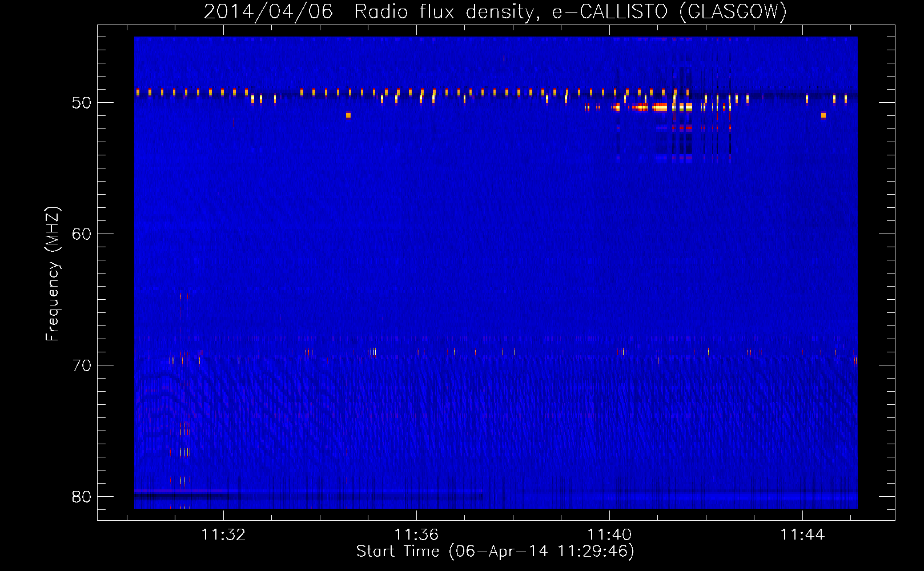Select the 'e-CALLISTO (GLASGOW)' title text
This screenshot has width=924, height=571.
[x=670, y=12]
